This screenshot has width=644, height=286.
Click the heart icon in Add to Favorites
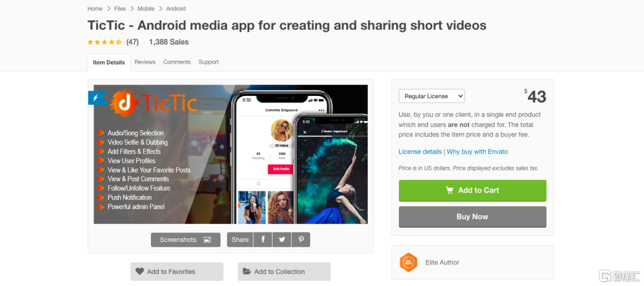coord(140,271)
